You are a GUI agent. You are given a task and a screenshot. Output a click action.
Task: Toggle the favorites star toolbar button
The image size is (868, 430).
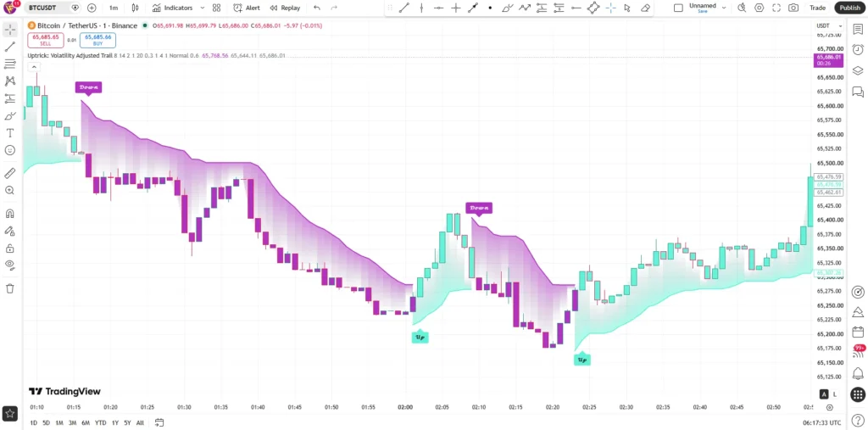(x=9, y=413)
